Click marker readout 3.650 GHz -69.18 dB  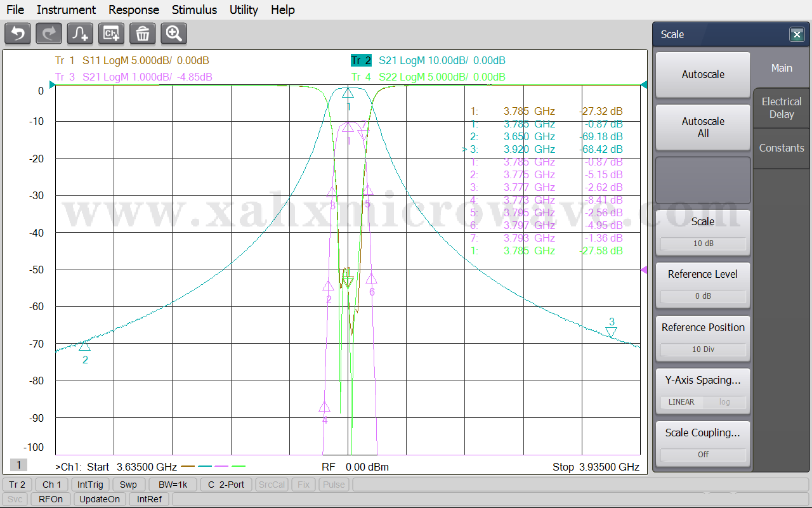tap(546, 136)
